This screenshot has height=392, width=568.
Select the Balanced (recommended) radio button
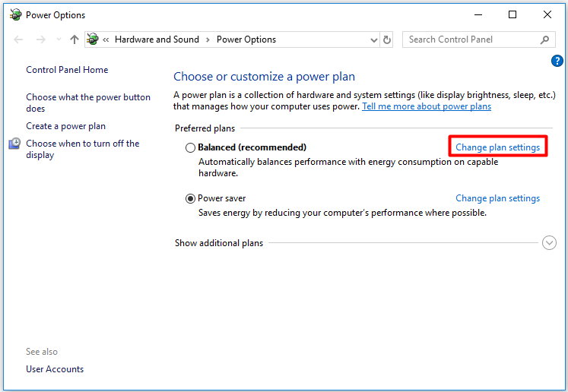[x=190, y=147]
